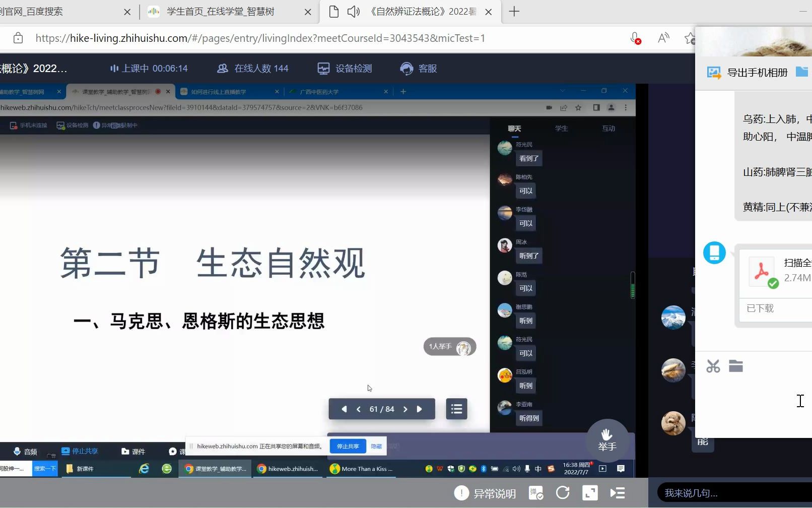The height and width of the screenshot is (508, 812).
Task: Open 客服 customer service
Action: point(418,68)
